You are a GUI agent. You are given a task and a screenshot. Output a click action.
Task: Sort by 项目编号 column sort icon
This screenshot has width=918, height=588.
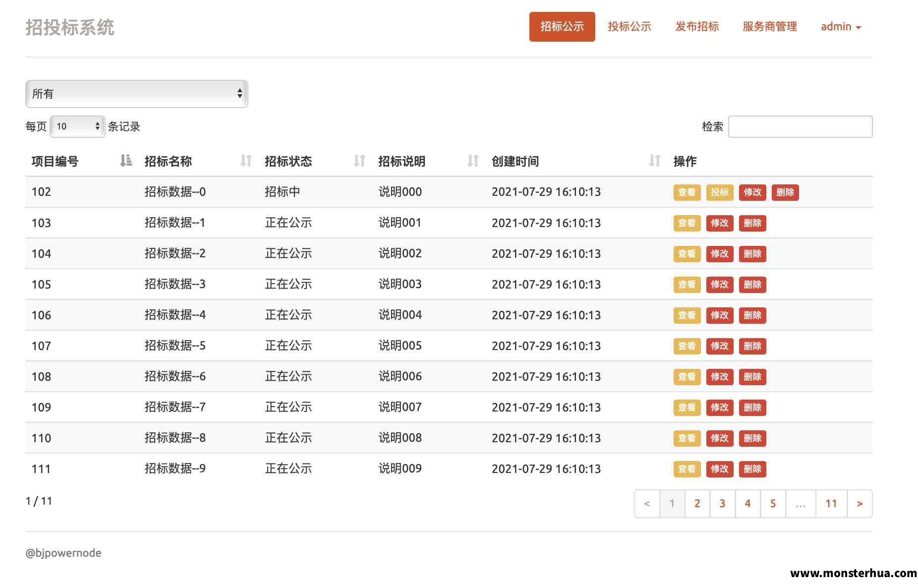coord(126,161)
